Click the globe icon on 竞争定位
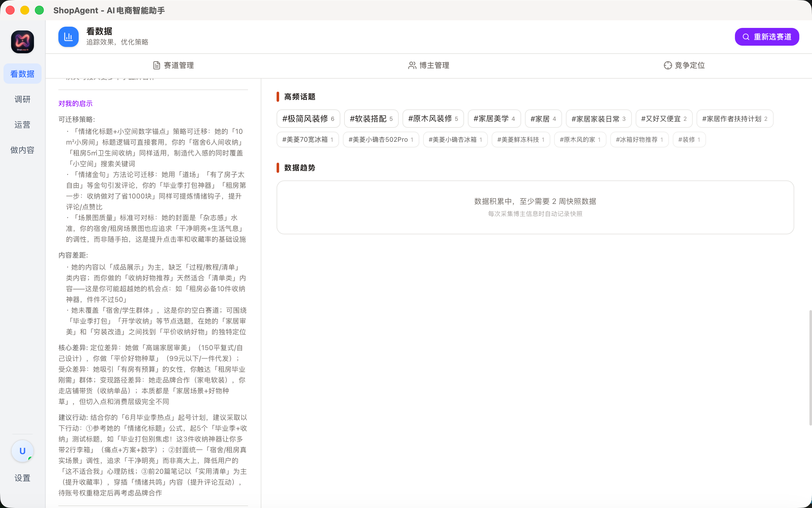 coord(668,65)
